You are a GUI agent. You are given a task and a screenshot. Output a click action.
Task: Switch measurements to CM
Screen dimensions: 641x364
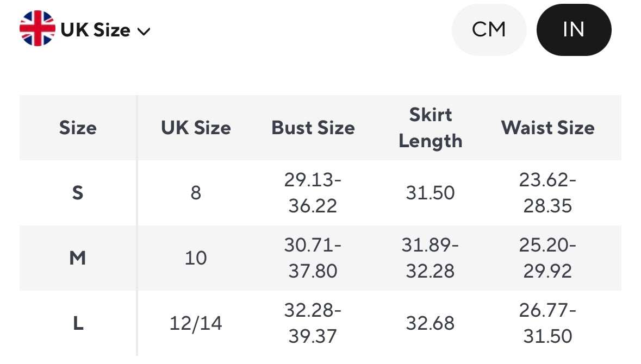(x=489, y=30)
